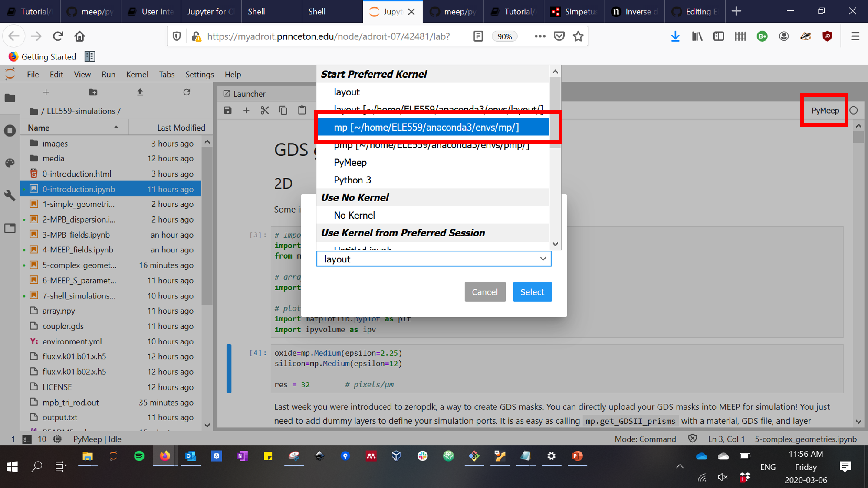Viewport: 868px width, 488px height.
Task: Open the commands palette sidebar icon
Action: coord(10,163)
